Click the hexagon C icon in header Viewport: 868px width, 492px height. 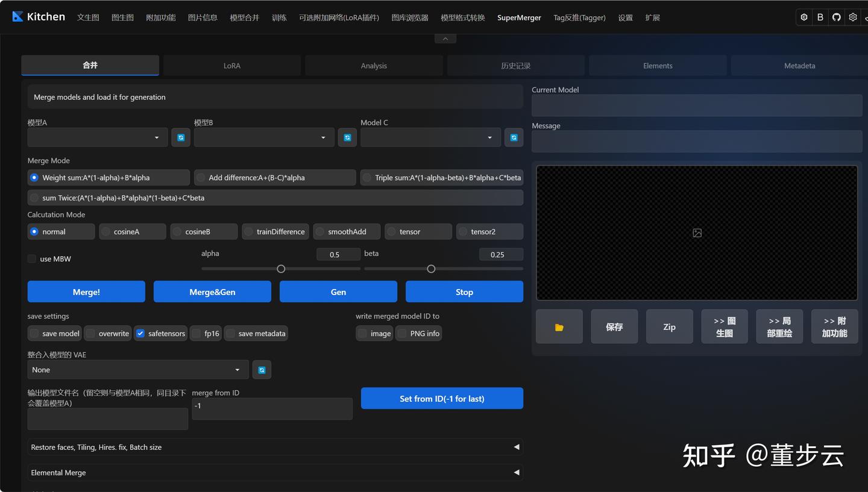(x=804, y=17)
